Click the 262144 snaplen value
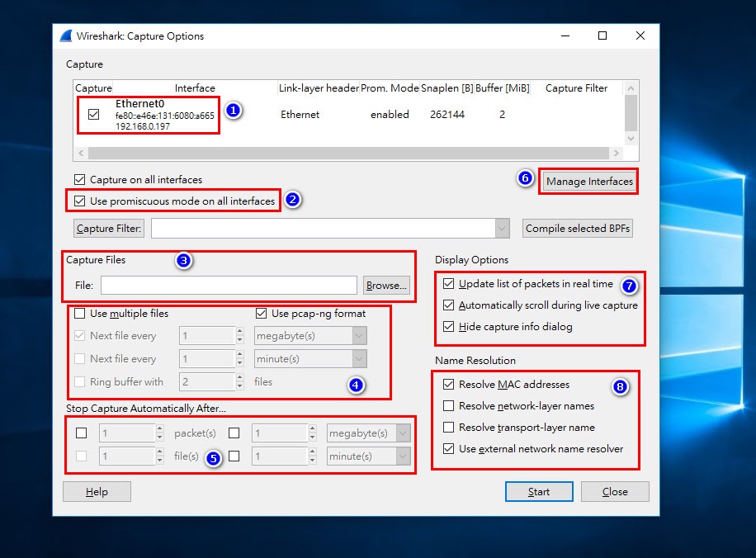 click(x=447, y=114)
